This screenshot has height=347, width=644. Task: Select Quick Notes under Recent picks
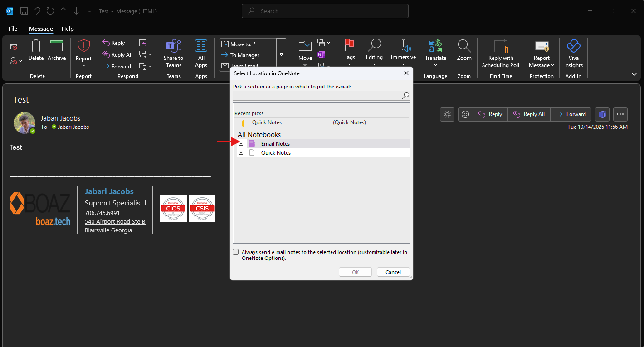click(267, 122)
